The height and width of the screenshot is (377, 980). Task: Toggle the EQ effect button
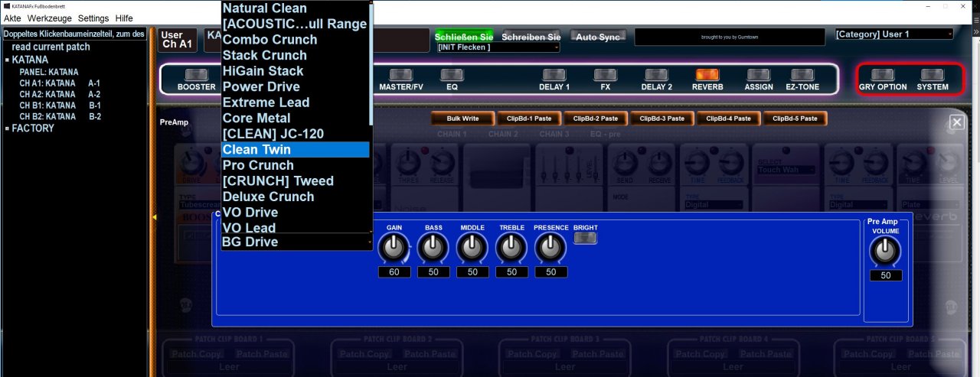pyautogui.click(x=452, y=75)
